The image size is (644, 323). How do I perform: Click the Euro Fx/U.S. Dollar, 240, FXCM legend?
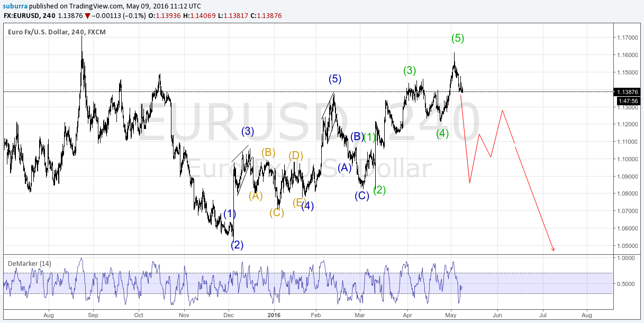point(57,32)
